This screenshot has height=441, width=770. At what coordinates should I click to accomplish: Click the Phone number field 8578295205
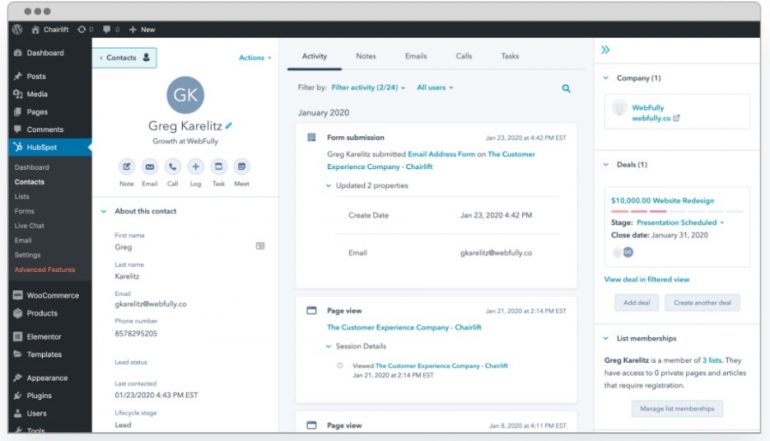click(x=136, y=333)
